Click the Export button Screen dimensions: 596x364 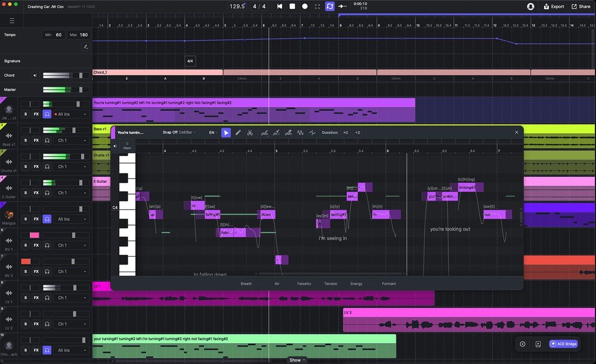[554, 6]
